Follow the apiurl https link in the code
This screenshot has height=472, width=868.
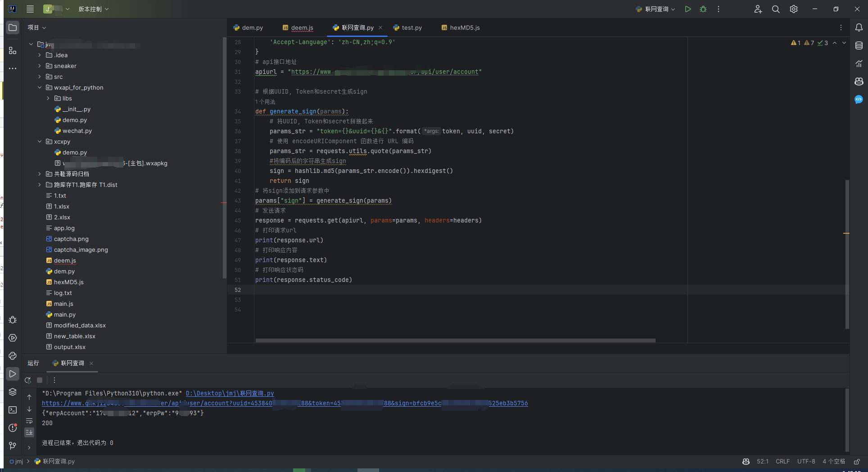(x=384, y=72)
